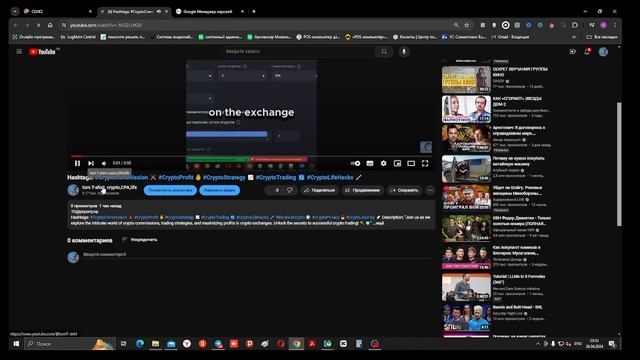Dislike the video with thumbs down
Image resolution: width=640 pixels, height=360 pixels.
(290, 190)
